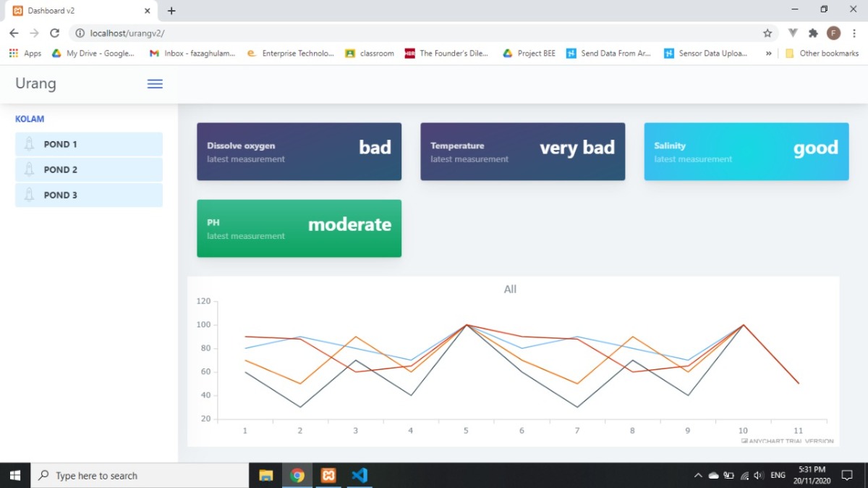This screenshot has width=868, height=488.
Task: Bookmark this page with the star icon
Action: (767, 33)
